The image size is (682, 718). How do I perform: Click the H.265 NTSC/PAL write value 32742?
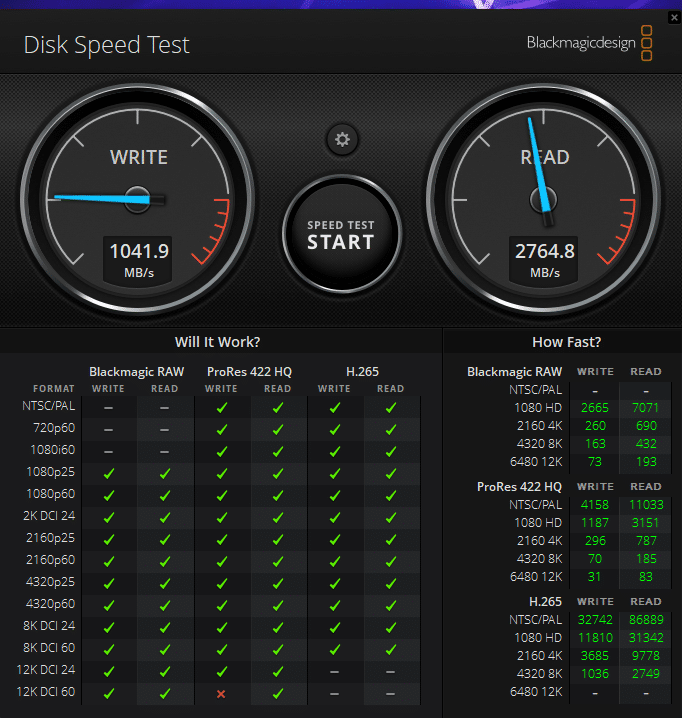tap(595, 620)
